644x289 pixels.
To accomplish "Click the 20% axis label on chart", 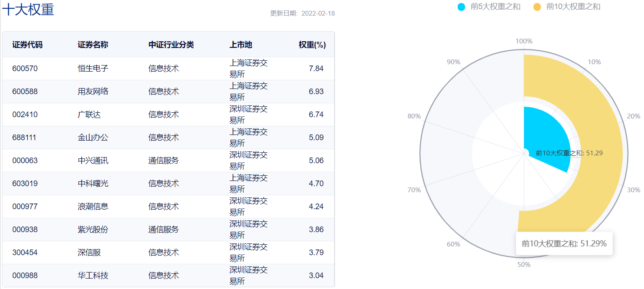I will point(634,116).
